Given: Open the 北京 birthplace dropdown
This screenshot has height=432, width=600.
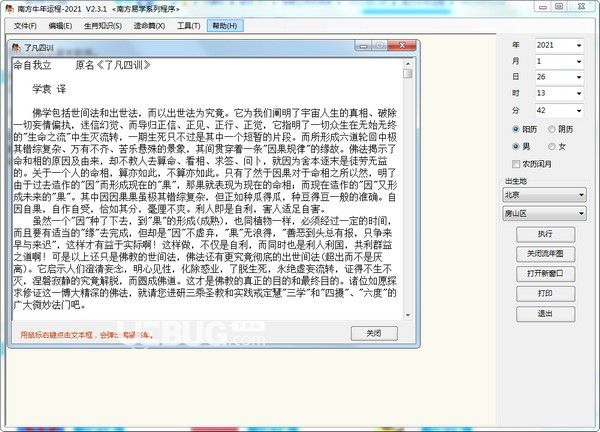Looking at the screenshot, I should pyautogui.click(x=544, y=195).
